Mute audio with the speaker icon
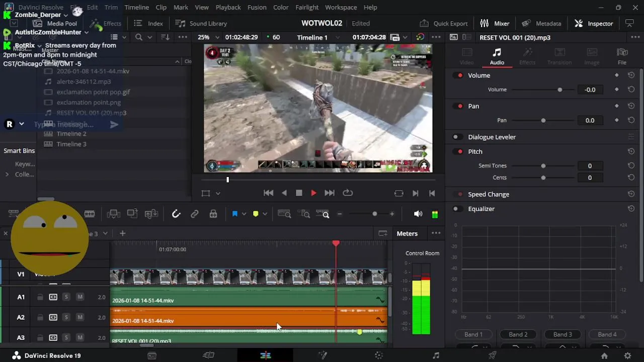 pos(418,214)
